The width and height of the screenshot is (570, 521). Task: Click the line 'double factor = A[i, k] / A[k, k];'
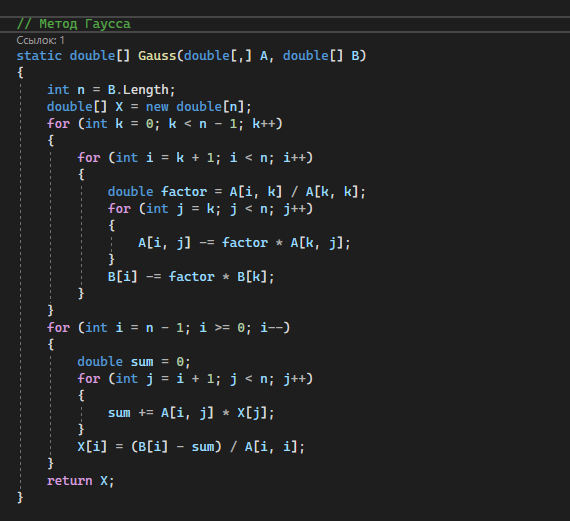[236, 192]
